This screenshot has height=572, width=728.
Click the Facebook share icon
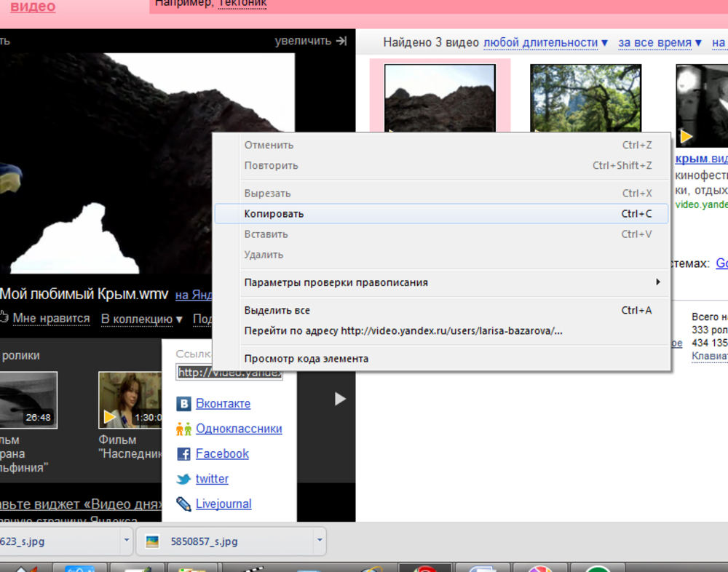click(183, 454)
